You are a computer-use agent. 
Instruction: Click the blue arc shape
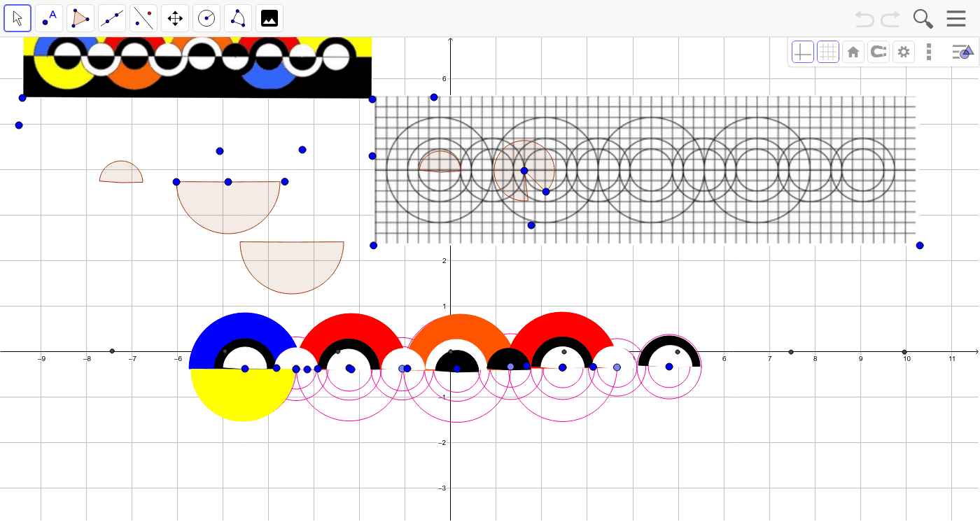[x=244, y=325]
